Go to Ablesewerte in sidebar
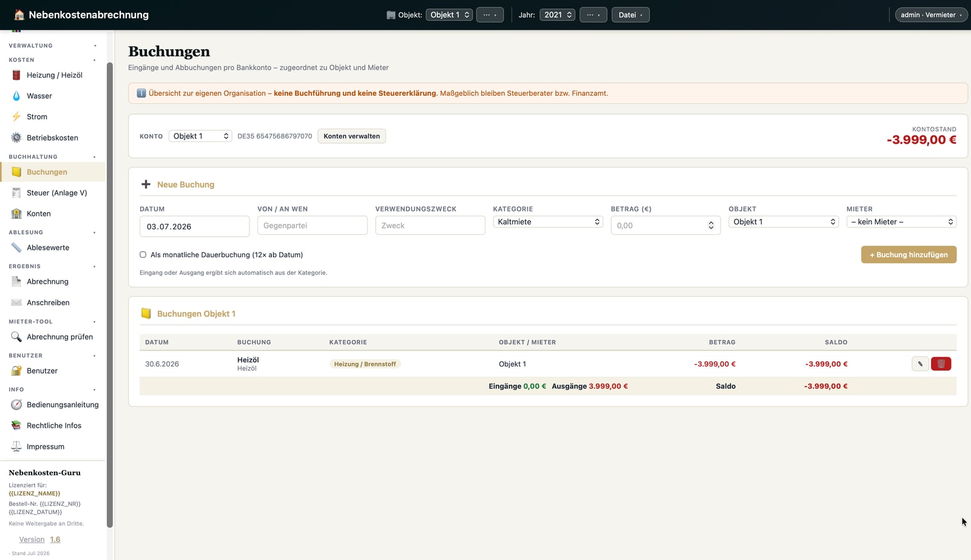Image resolution: width=971 pixels, height=560 pixels. (53, 248)
